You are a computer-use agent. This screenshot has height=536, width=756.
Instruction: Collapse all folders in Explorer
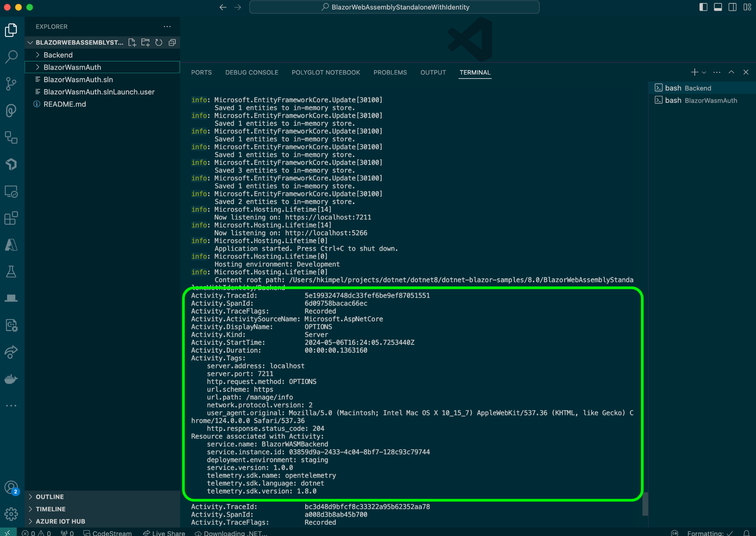[172, 42]
